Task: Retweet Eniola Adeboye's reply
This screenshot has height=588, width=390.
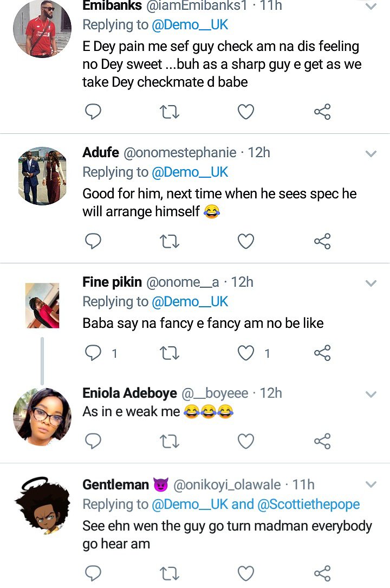Action: click(170, 442)
